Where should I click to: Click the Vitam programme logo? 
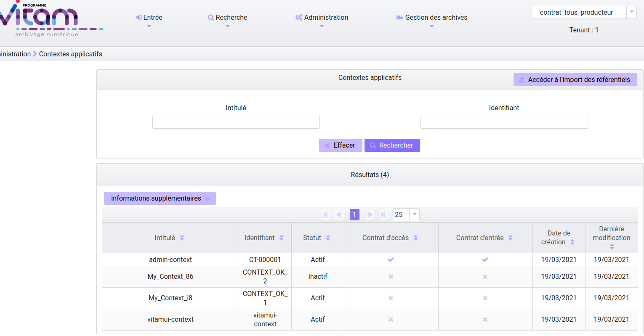[x=46, y=19]
